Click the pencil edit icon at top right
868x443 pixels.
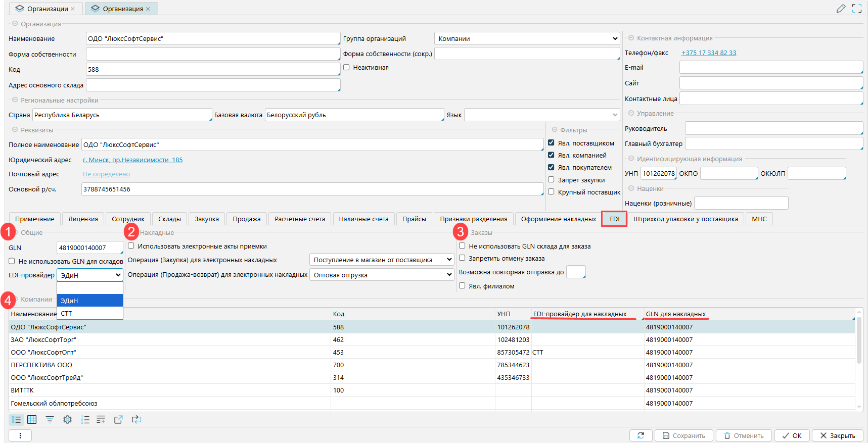click(841, 9)
